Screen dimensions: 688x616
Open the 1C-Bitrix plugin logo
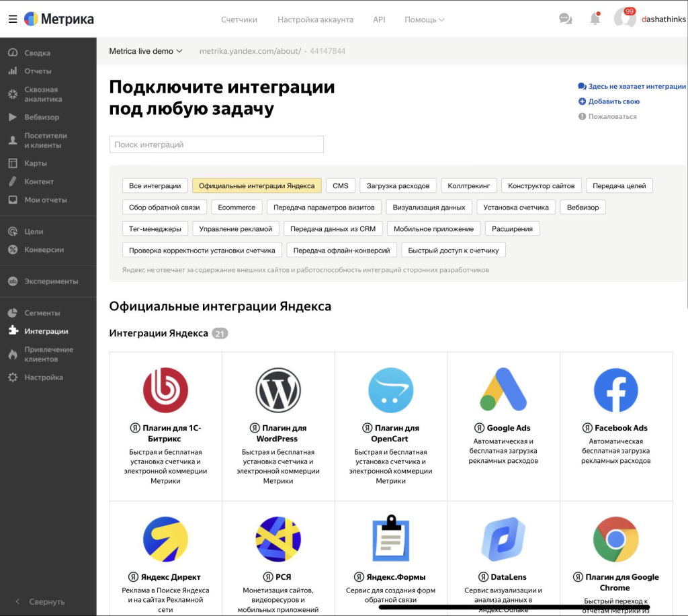[x=165, y=390]
